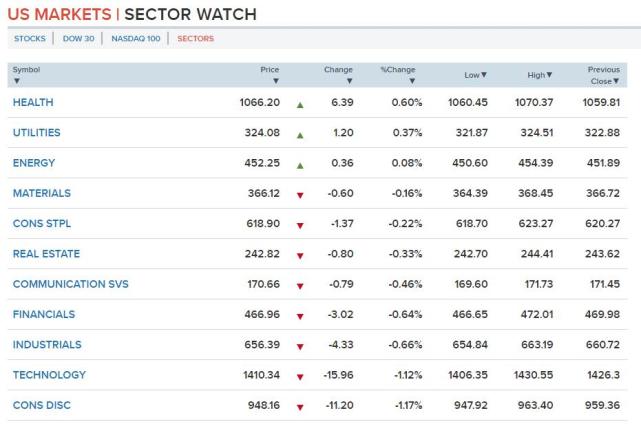Viewport: 641px width, 433px height.
Task: Open the HEALTH sector link
Action: click(x=33, y=103)
